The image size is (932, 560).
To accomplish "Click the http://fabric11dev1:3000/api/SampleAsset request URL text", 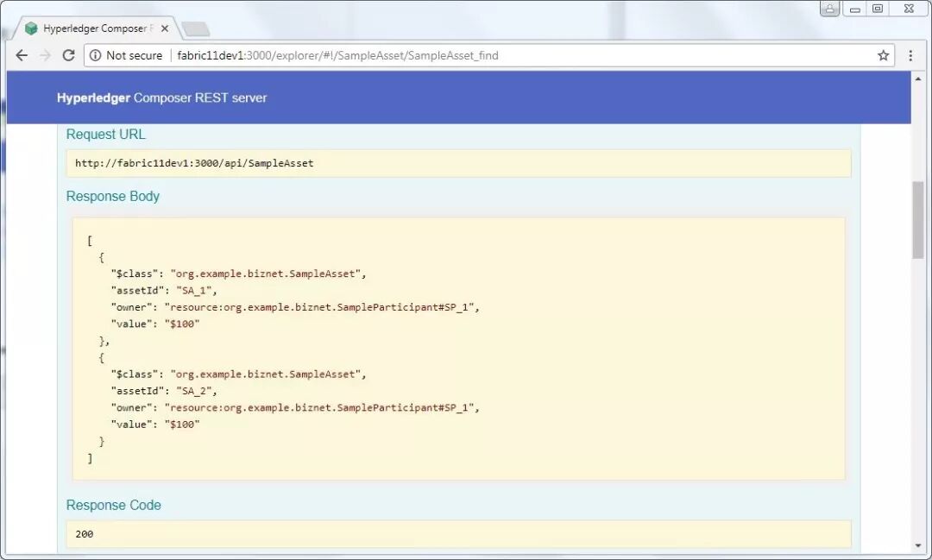I will tap(194, 163).
